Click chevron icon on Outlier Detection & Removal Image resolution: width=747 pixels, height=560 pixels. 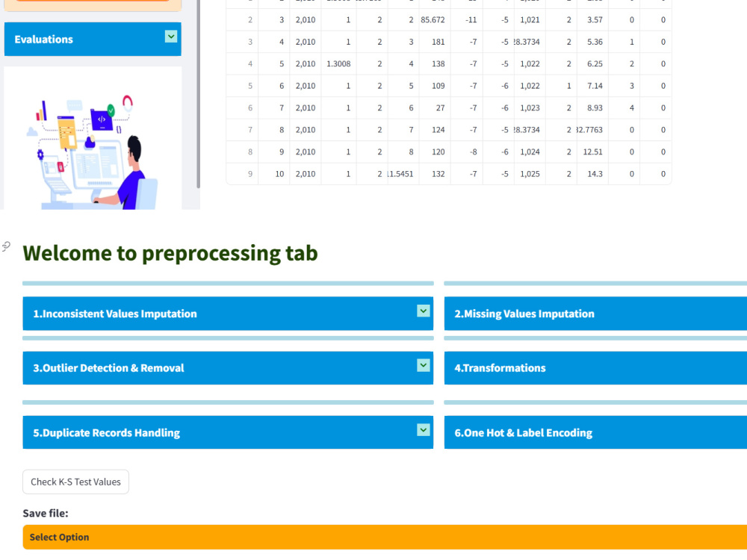point(423,365)
